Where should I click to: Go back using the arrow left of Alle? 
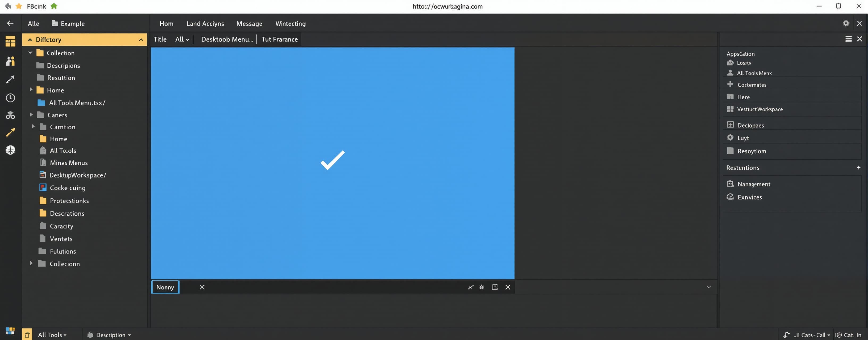click(10, 23)
